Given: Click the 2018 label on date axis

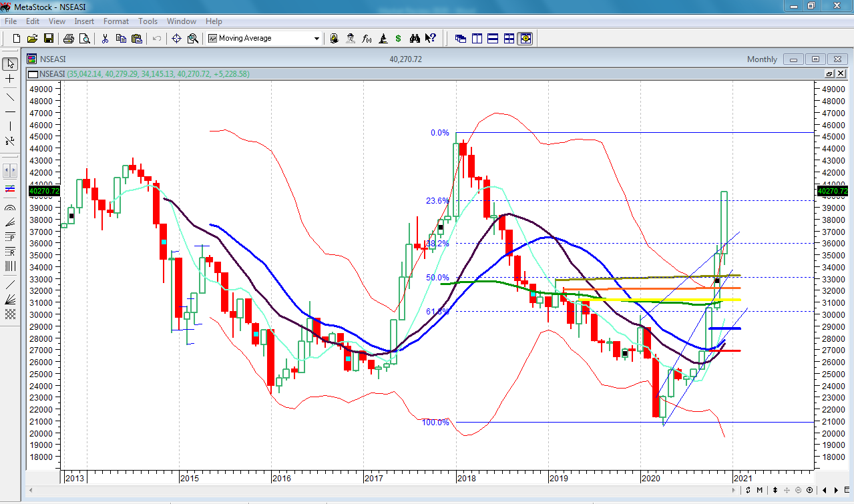Looking at the screenshot, I should click(x=466, y=478).
